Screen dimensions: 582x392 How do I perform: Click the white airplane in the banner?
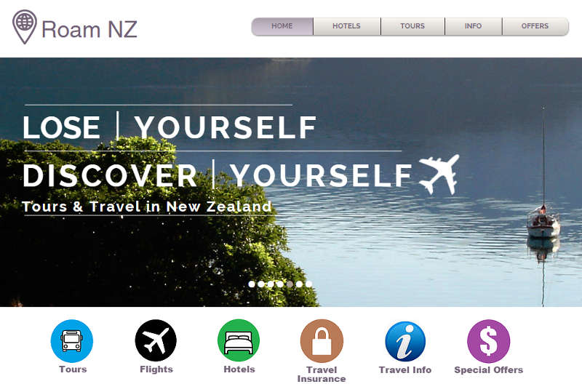pos(439,175)
